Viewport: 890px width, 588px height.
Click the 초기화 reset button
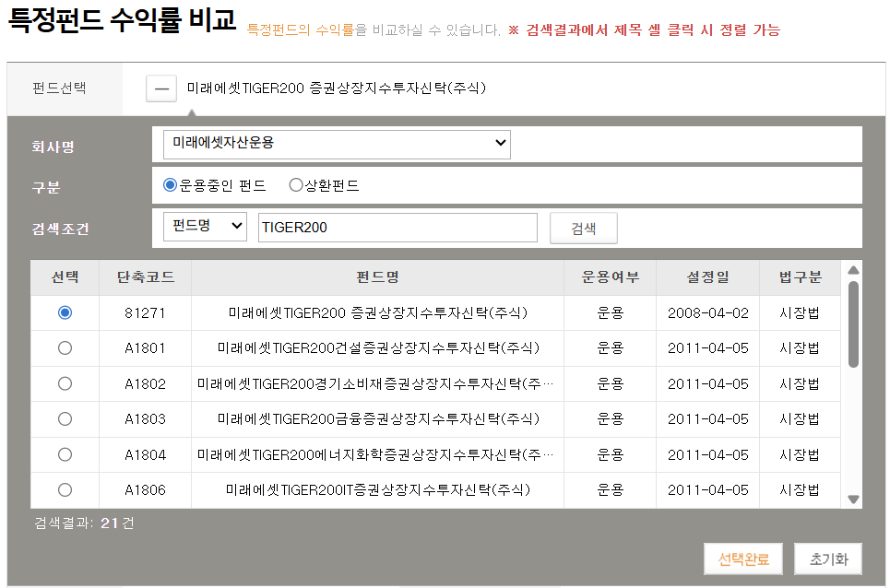(828, 559)
